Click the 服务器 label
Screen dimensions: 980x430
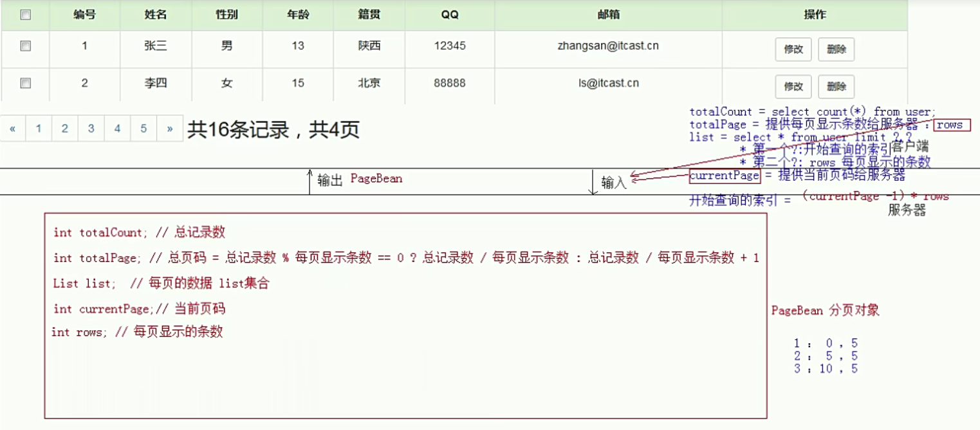point(907,210)
